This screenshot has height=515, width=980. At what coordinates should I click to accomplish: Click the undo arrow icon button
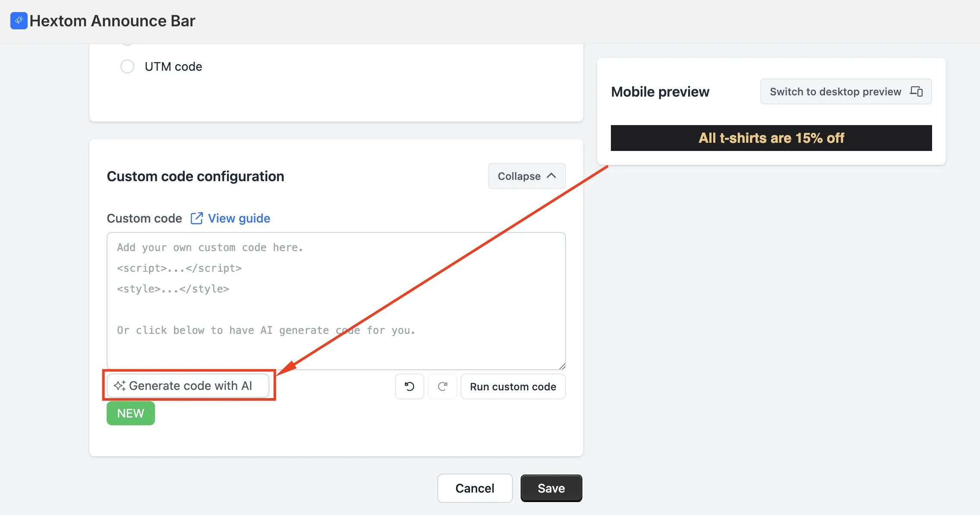pos(409,386)
